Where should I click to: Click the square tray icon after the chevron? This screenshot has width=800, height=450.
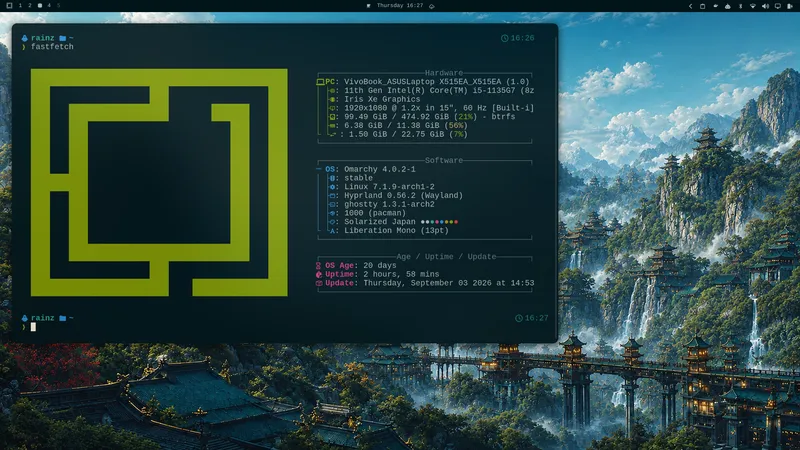[702, 6]
